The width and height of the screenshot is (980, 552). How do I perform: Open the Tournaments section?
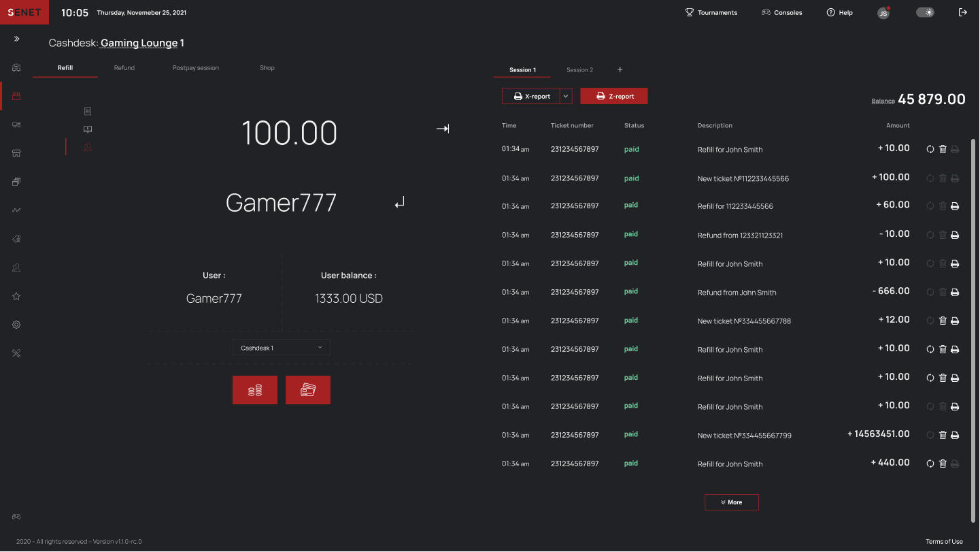point(711,12)
